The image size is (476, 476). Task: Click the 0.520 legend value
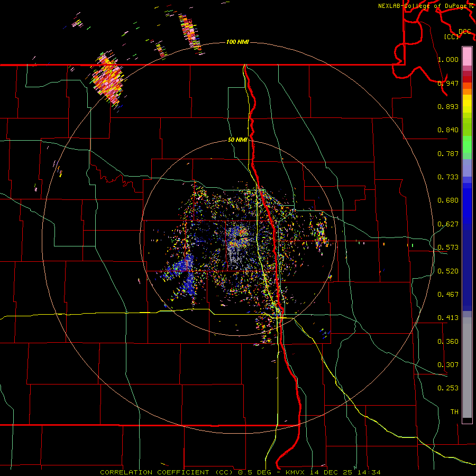[x=448, y=271]
